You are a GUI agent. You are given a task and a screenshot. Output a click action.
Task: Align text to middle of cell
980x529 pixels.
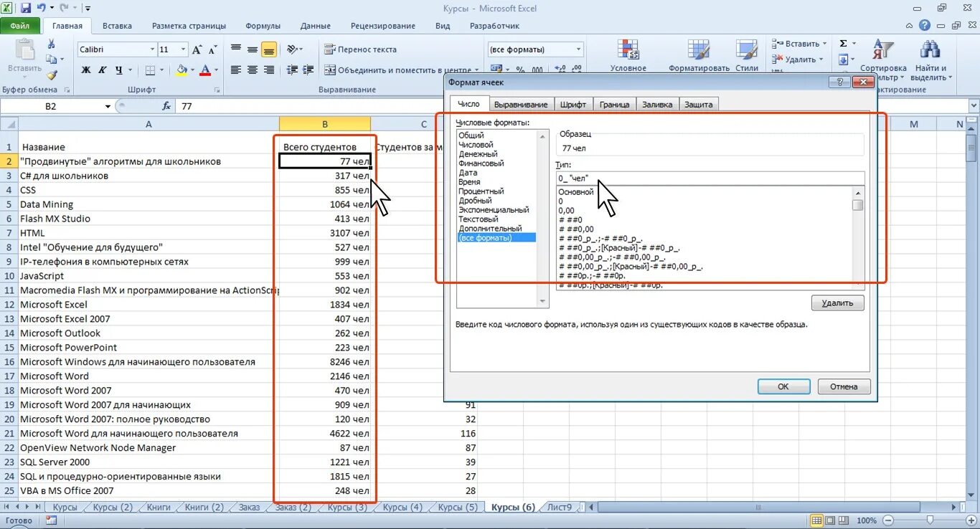pyautogui.click(x=253, y=49)
